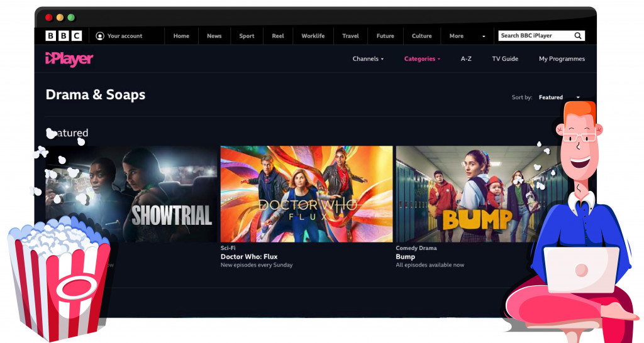Go to Home in BBC nav
This screenshot has width=644, height=343.
point(181,36)
